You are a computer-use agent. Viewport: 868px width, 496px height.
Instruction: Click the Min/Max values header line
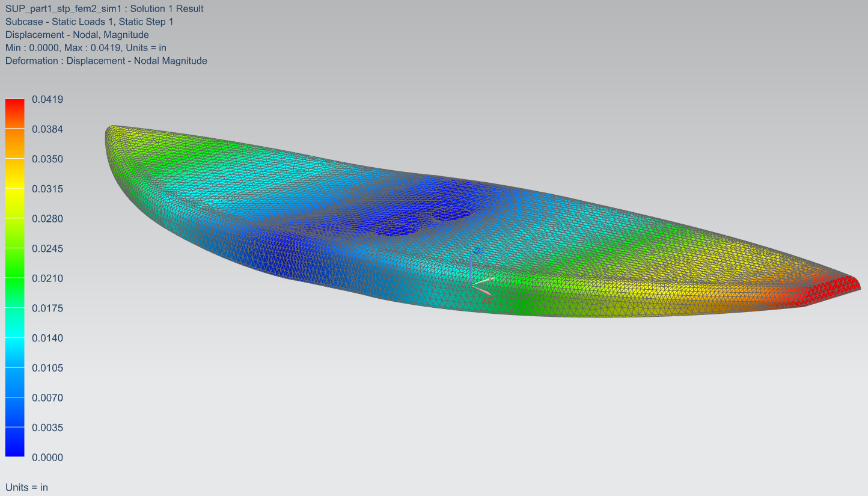(85, 47)
